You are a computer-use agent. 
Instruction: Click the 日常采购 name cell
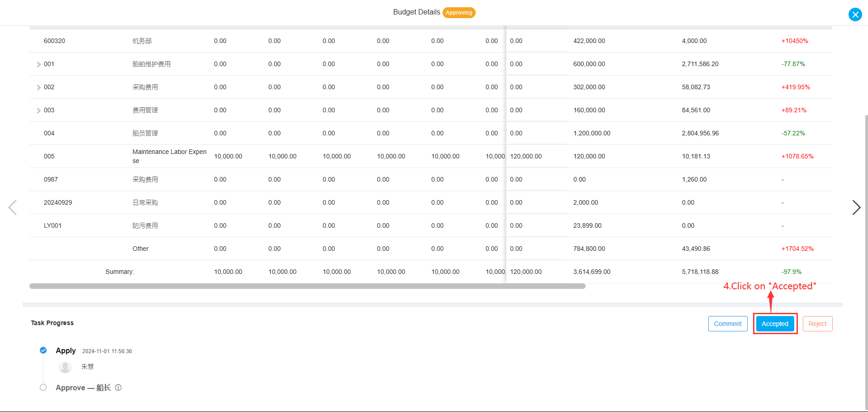pos(145,202)
